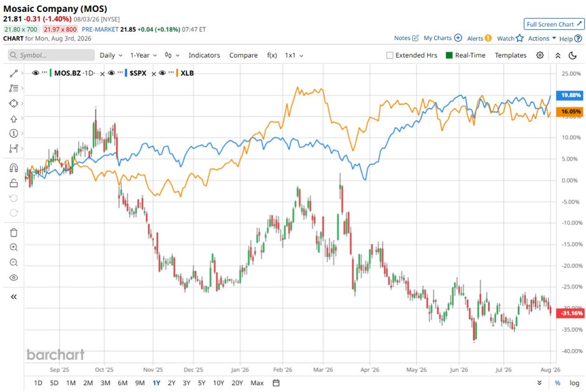Switch axis to log scale
The image size is (586, 392).
point(574,383)
